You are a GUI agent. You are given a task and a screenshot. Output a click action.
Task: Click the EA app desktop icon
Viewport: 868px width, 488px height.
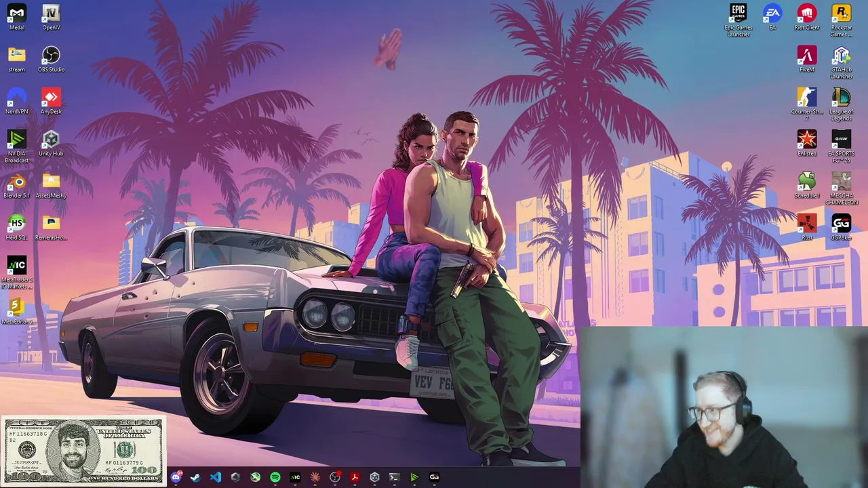point(772,18)
